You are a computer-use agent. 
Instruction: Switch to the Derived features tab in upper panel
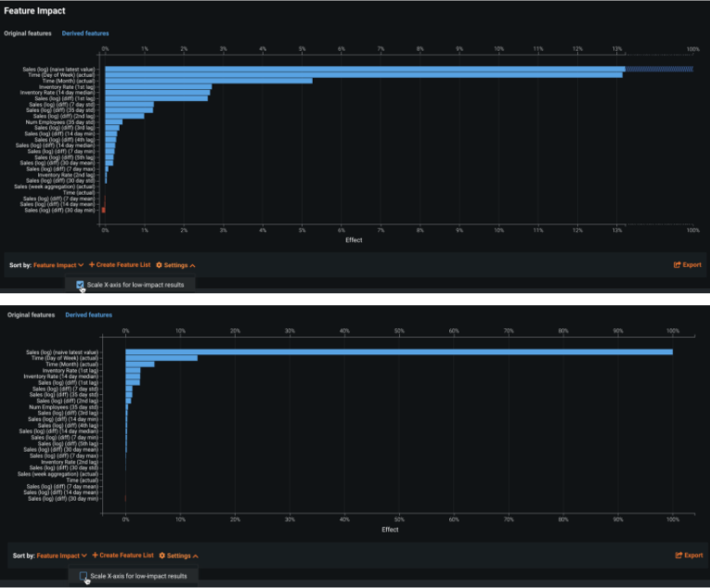(84, 32)
